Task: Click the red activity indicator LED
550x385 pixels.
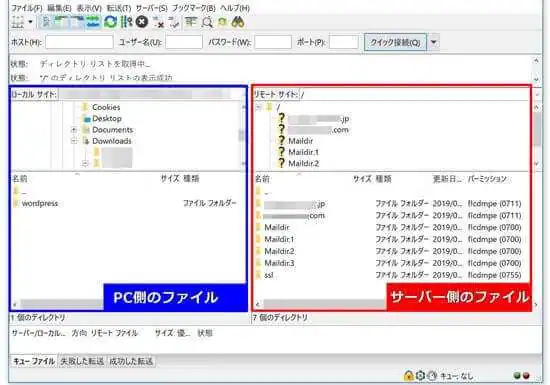Action: point(526,376)
